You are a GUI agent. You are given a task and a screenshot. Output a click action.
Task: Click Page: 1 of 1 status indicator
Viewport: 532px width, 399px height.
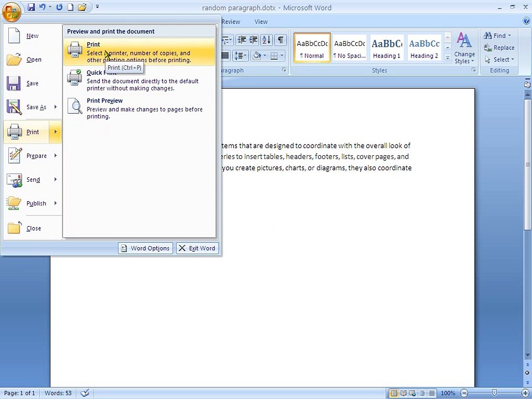point(19,393)
